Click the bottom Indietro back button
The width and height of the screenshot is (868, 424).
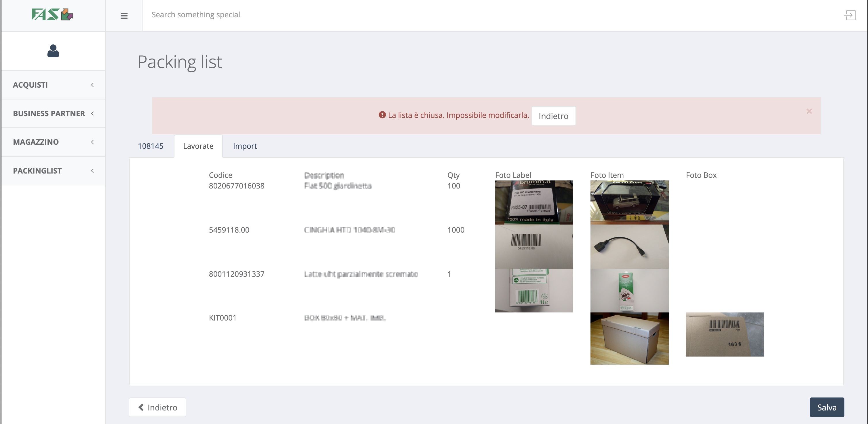click(157, 407)
